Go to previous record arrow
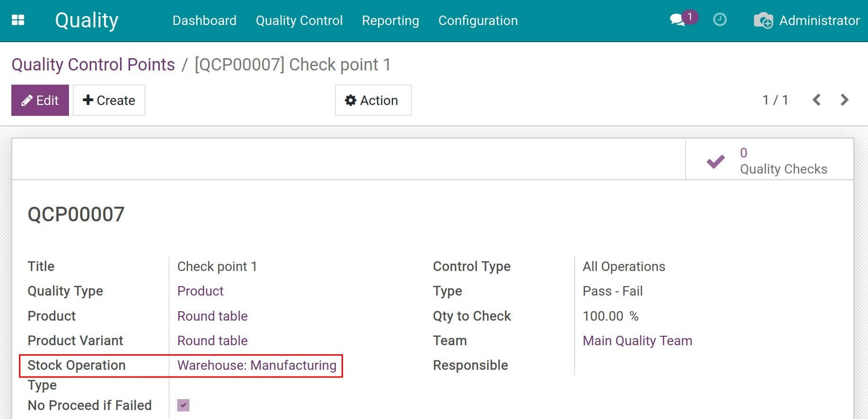The image size is (868, 419). (816, 100)
